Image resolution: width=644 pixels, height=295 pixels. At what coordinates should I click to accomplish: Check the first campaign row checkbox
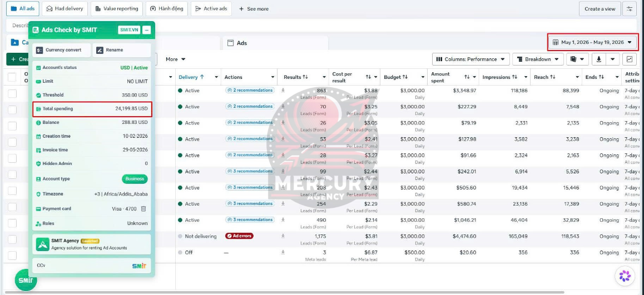point(12,93)
